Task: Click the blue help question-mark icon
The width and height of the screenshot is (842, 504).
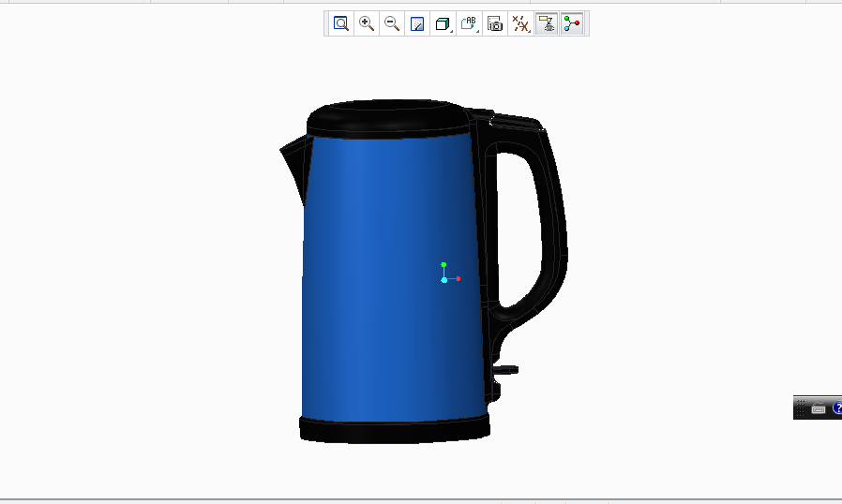Action: (x=837, y=408)
